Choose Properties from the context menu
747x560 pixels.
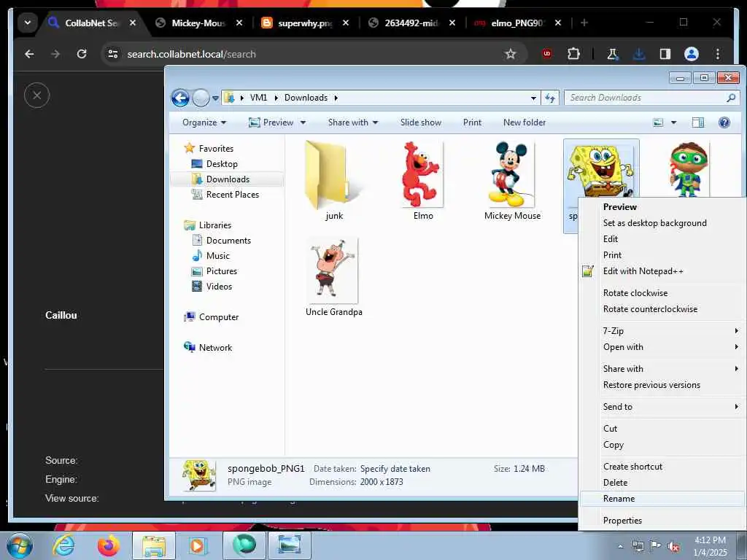click(662, 521)
